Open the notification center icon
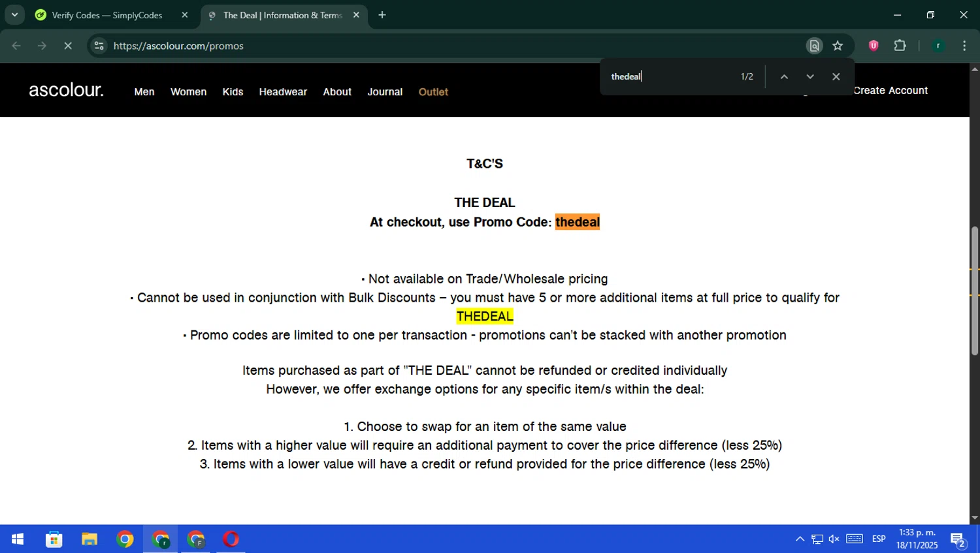 pyautogui.click(x=958, y=540)
